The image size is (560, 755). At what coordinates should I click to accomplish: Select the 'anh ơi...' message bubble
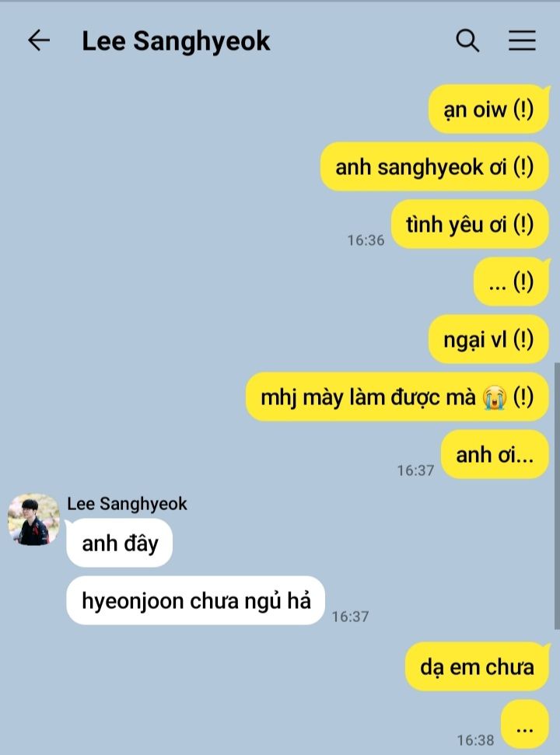coord(495,455)
